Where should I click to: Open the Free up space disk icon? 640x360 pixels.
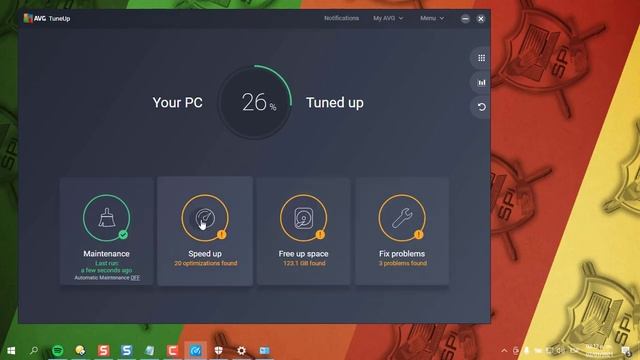coord(303,218)
